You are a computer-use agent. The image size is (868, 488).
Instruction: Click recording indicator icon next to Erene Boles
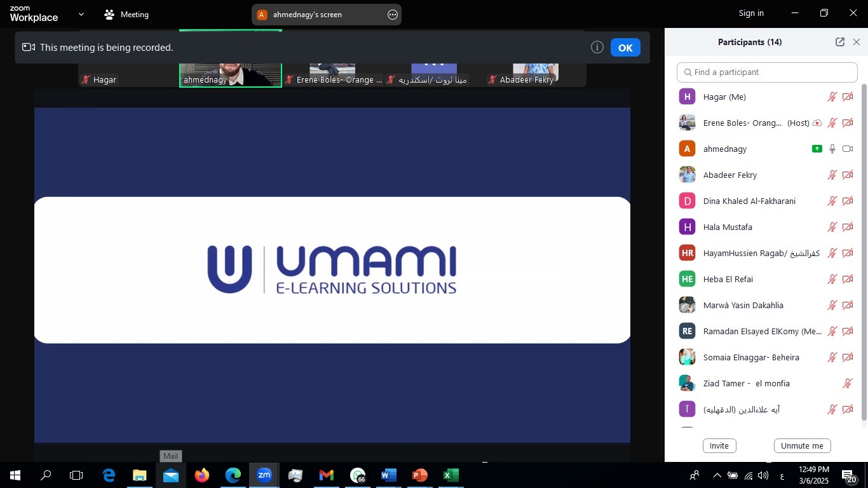[817, 123]
